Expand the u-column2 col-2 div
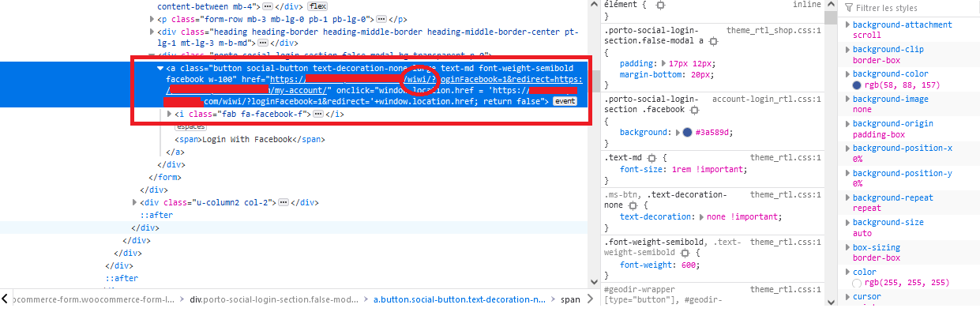980x312 pixels. pos(135,202)
